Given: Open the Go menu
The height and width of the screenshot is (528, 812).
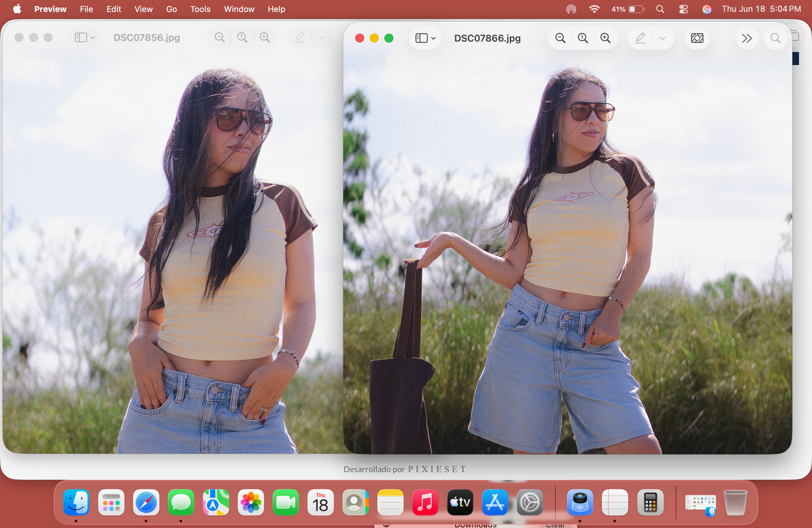Looking at the screenshot, I should (171, 9).
